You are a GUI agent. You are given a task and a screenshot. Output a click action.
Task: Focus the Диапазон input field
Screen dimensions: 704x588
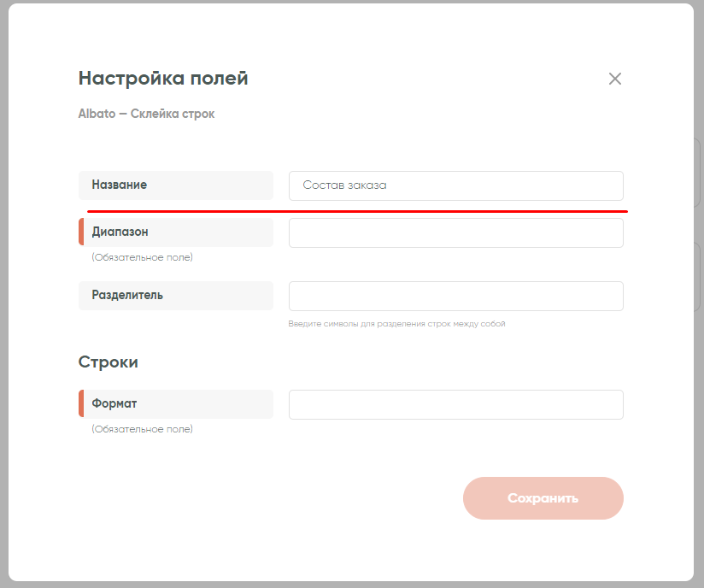point(455,232)
